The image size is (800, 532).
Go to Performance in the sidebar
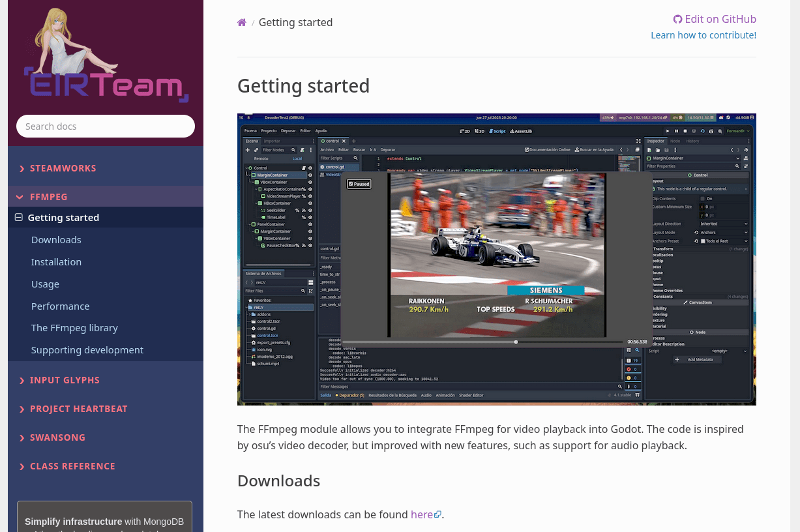[60, 306]
